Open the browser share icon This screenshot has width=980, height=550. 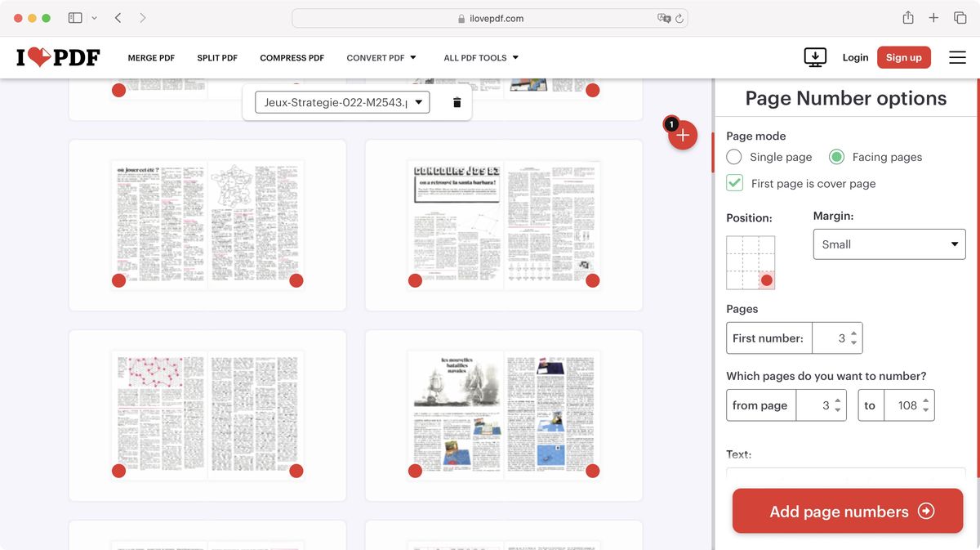pyautogui.click(x=907, y=16)
